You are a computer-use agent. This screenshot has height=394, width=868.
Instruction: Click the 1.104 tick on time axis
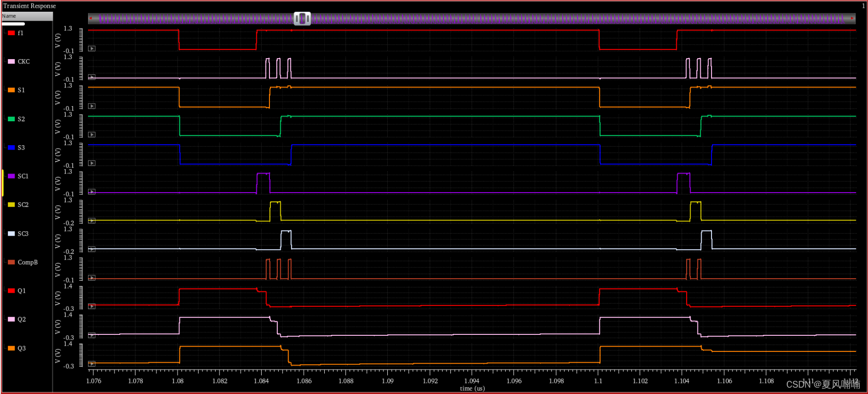[682, 381]
